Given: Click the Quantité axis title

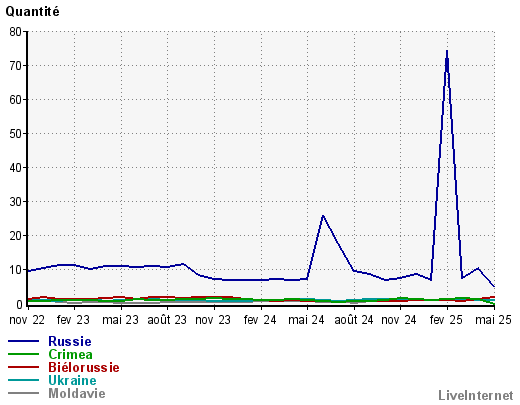Looking at the screenshot, I should 32,12.
